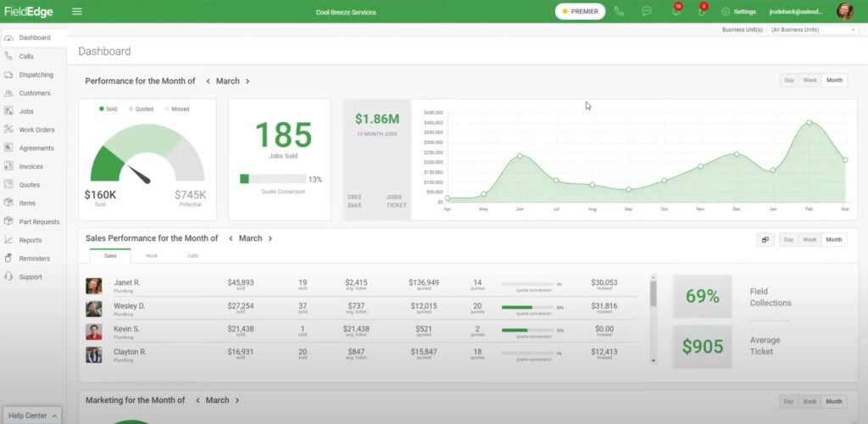Viewport: 868px width, 424px height.
Task: Open the hamburger menu in the header
Action: (x=77, y=11)
